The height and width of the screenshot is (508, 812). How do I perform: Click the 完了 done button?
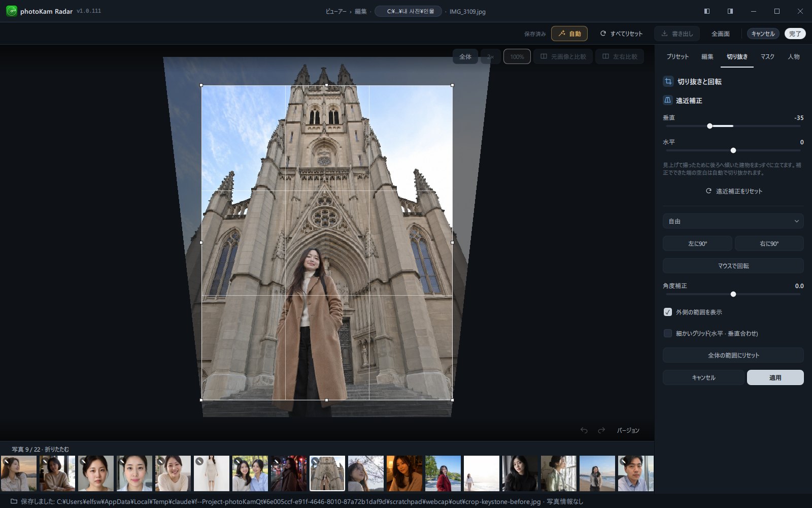pos(795,34)
